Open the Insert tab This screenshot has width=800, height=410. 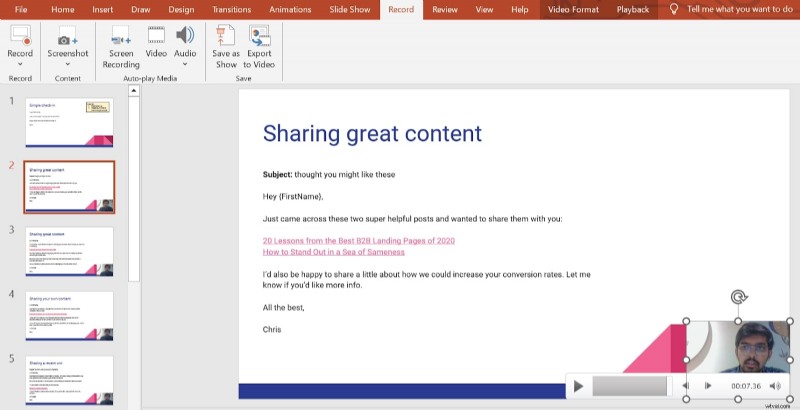coord(103,9)
